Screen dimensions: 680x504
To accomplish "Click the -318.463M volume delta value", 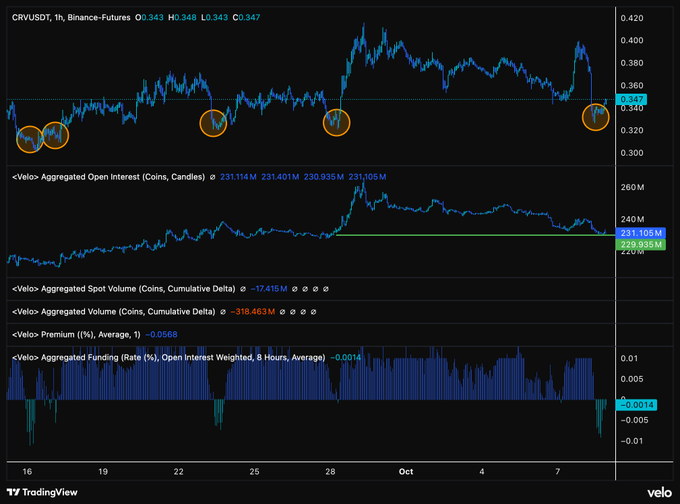I will coord(253,312).
